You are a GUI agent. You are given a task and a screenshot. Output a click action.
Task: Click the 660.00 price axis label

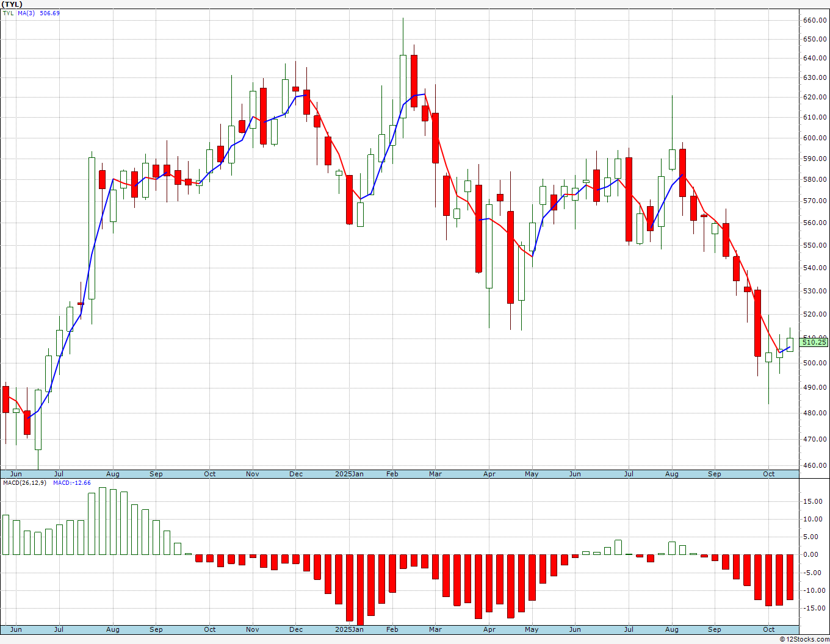[815, 20]
